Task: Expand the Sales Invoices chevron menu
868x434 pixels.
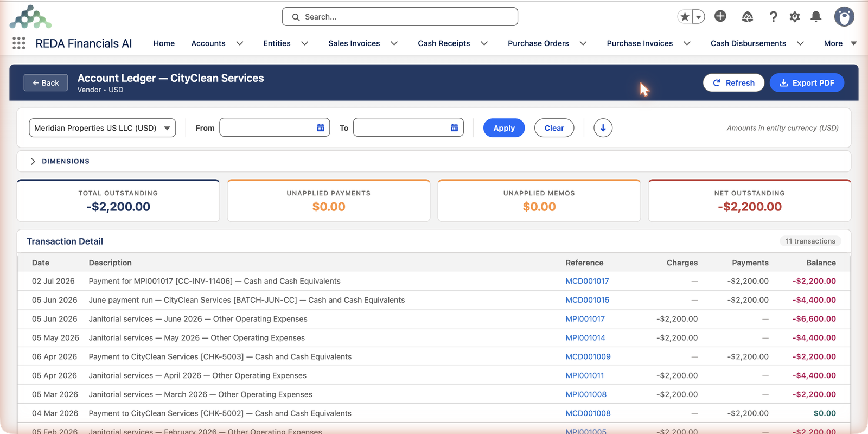Action: pos(394,43)
